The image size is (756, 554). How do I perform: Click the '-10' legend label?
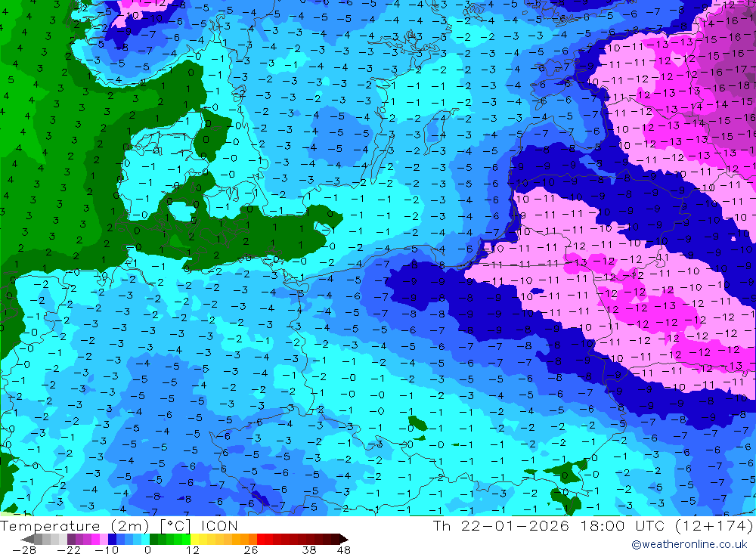click(x=107, y=550)
